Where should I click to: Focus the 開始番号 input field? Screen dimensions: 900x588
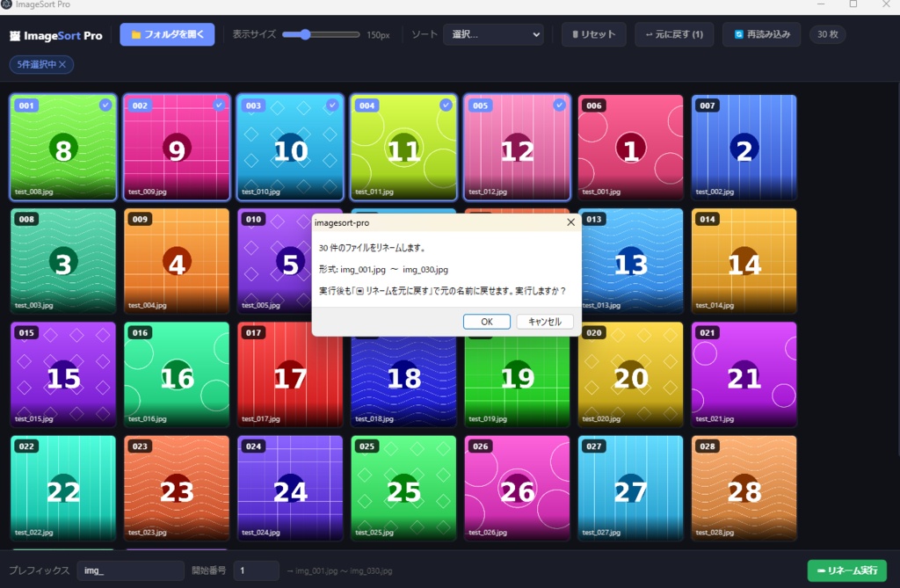[x=256, y=570]
